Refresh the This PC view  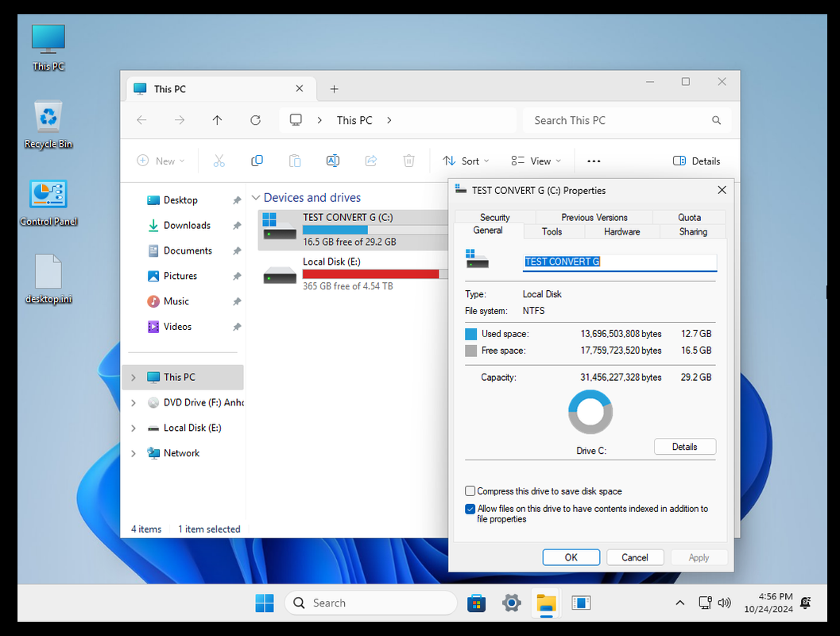coord(256,120)
